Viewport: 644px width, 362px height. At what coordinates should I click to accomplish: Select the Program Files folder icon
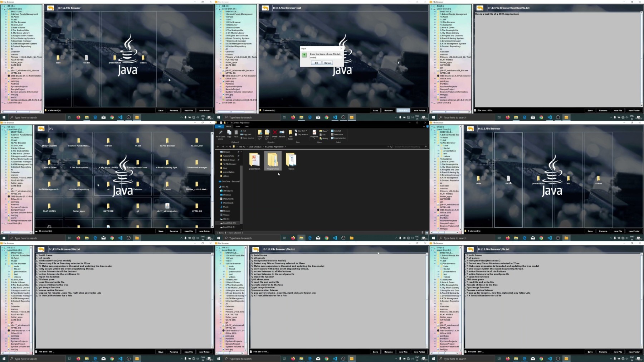[x=273, y=160]
